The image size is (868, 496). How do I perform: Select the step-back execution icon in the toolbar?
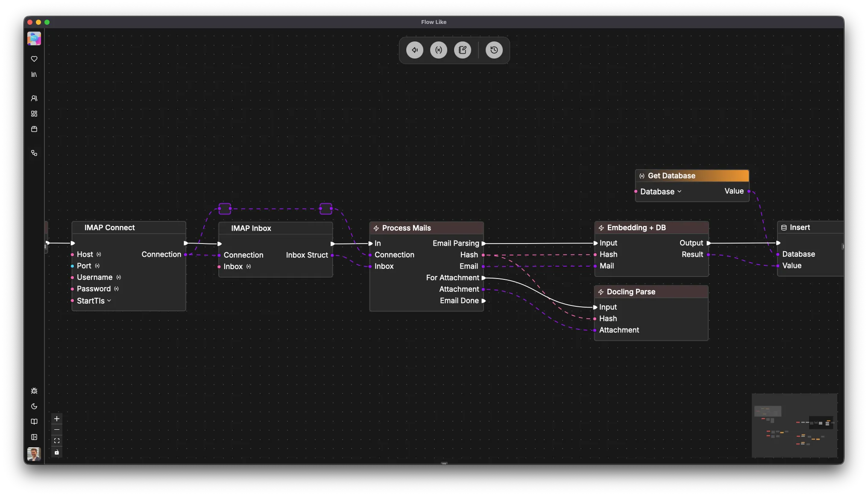click(x=415, y=50)
